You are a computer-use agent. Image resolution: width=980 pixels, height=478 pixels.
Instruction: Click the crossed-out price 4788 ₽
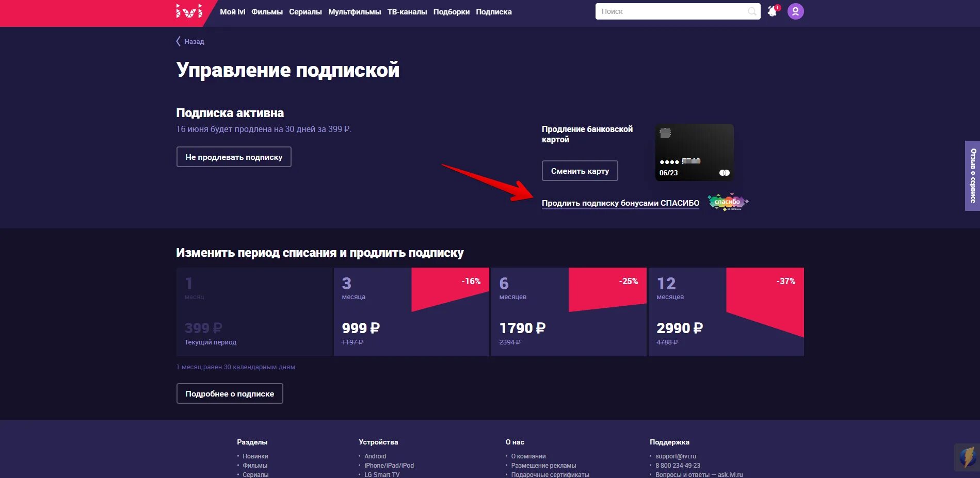[x=667, y=342]
